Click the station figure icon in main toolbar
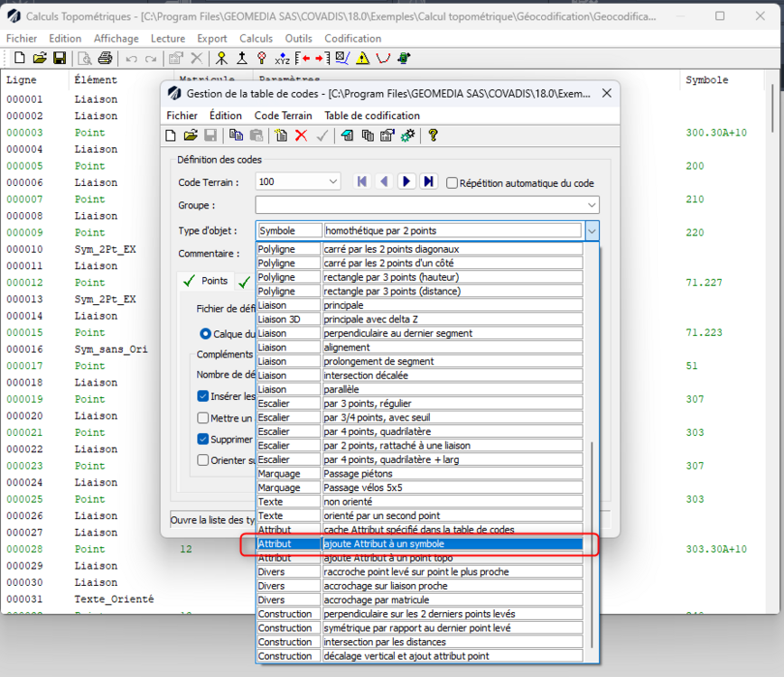The image size is (784, 677). pos(221,59)
